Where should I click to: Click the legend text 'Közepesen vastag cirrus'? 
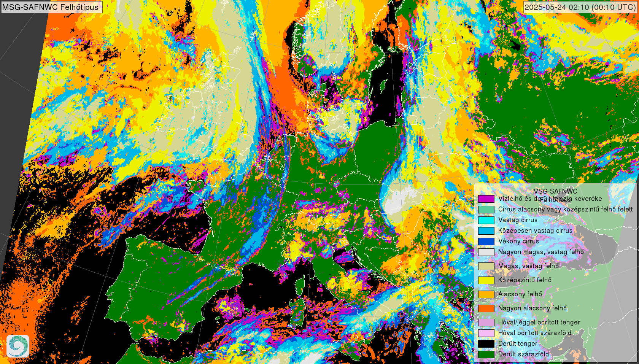535,230
